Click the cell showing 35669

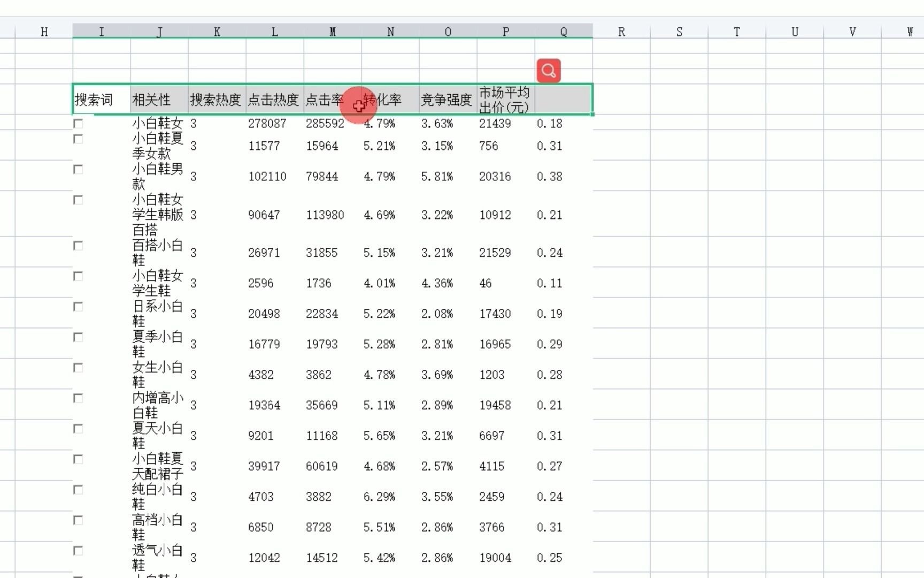[x=333, y=405]
